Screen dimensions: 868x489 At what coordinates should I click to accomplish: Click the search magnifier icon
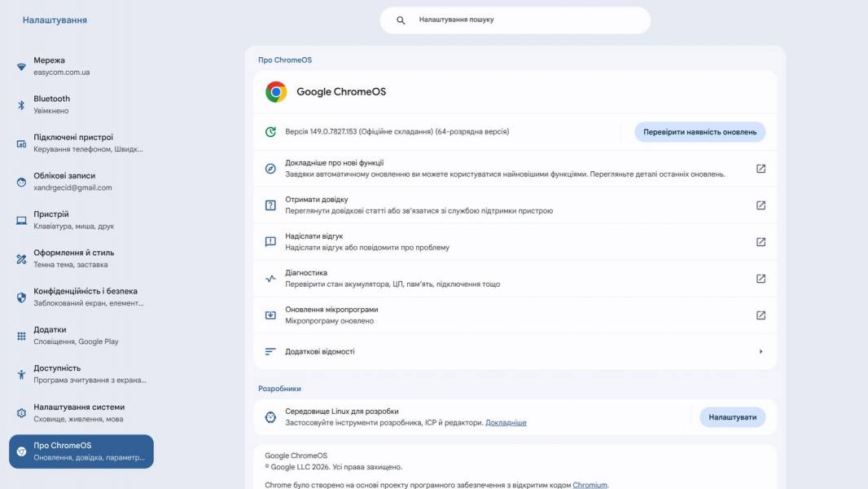pos(401,20)
